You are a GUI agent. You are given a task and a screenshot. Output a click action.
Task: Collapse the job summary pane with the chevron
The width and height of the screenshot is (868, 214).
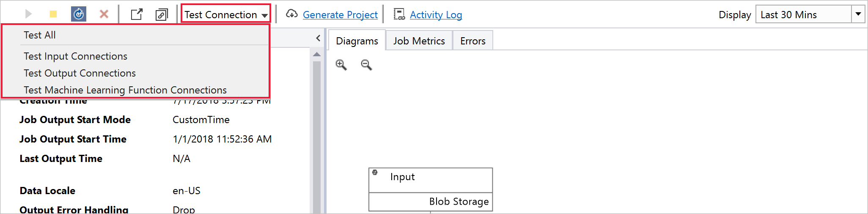(318, 38)
